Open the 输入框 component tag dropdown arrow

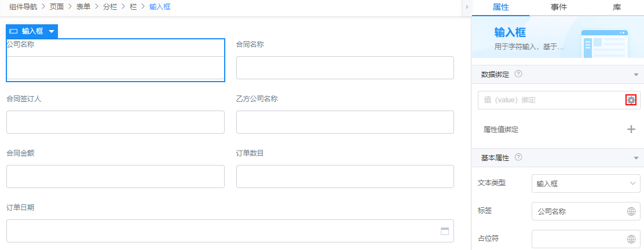click(52, 31)
